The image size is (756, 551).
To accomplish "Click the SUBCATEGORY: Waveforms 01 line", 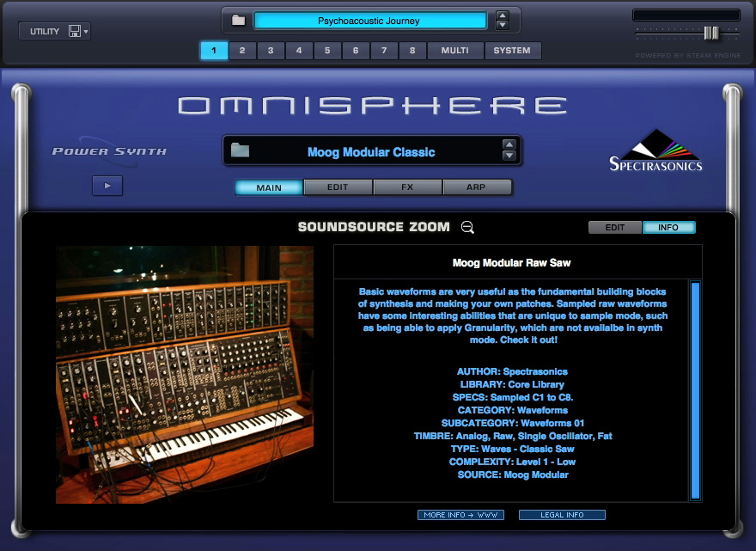I will tap(513, 423).
